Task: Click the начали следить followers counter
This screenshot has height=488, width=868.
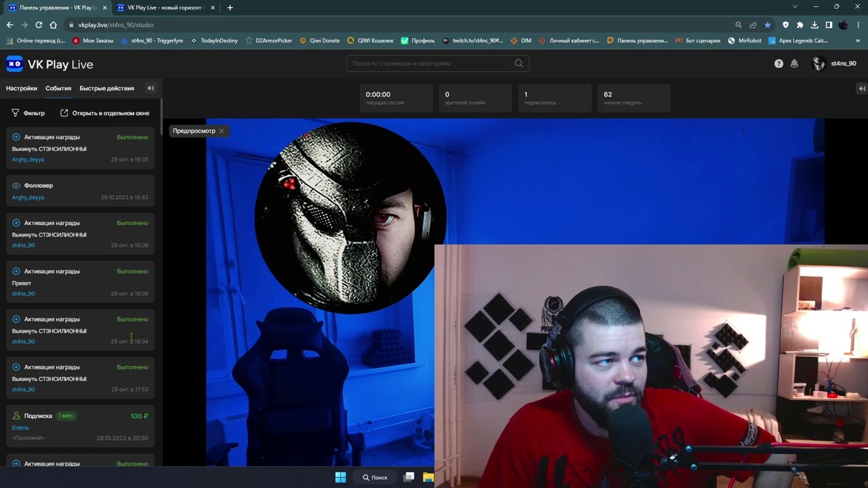Action: point(634,98)
